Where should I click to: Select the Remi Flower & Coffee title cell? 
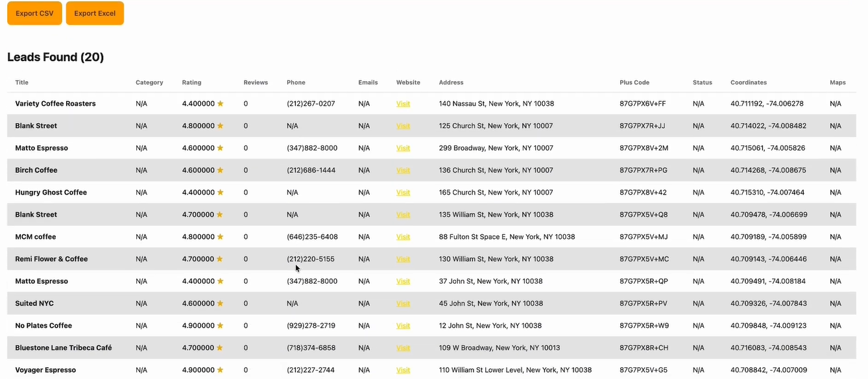click(x=51, y=259)
